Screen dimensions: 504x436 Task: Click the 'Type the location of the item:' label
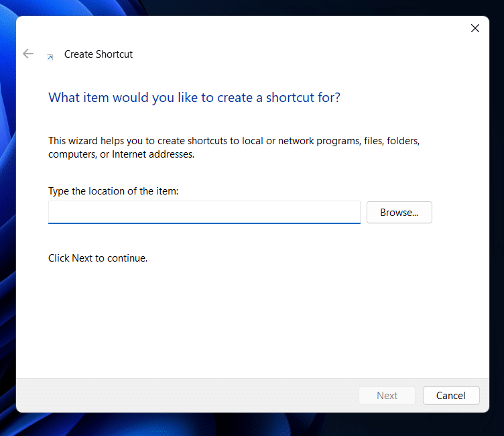click(x=113, y=191)
